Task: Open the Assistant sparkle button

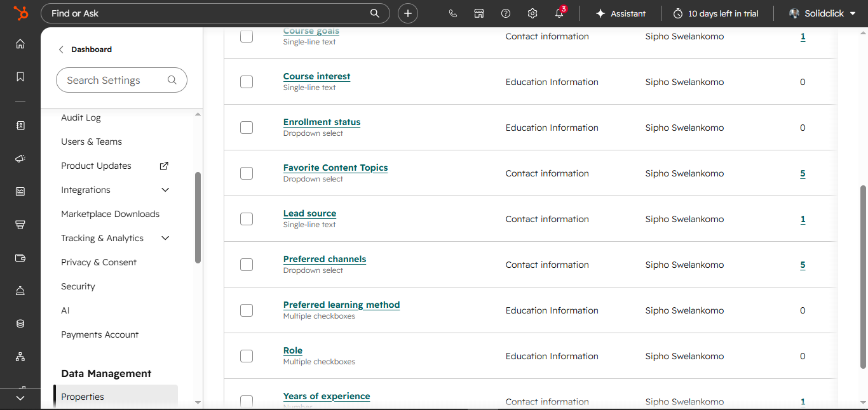Action: pos(621,13)
